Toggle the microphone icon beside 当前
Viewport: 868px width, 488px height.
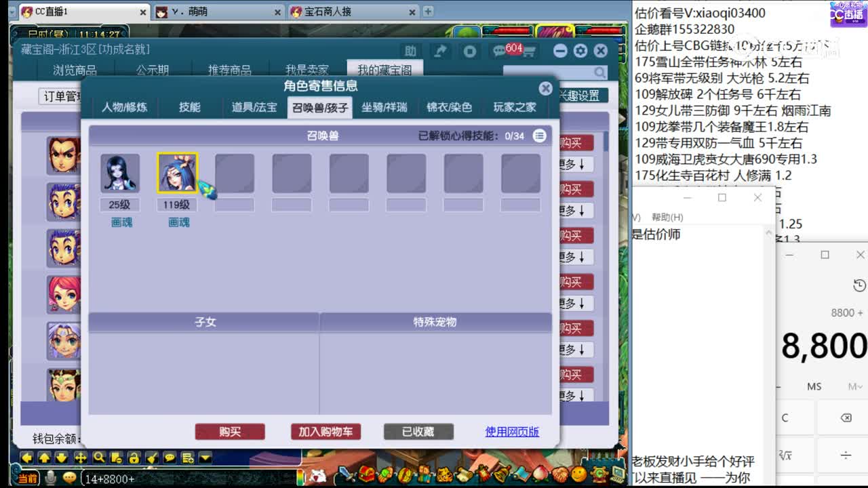[50, 478]
